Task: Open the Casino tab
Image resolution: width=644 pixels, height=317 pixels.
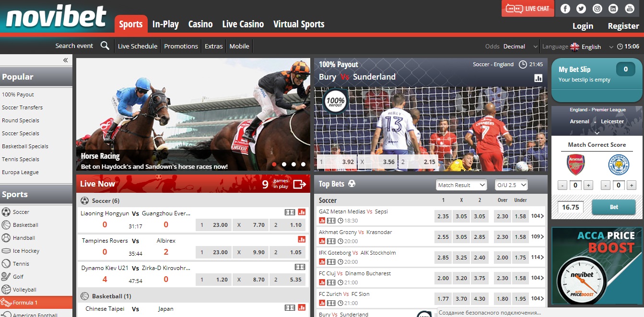Action: [x=200, y=24]
